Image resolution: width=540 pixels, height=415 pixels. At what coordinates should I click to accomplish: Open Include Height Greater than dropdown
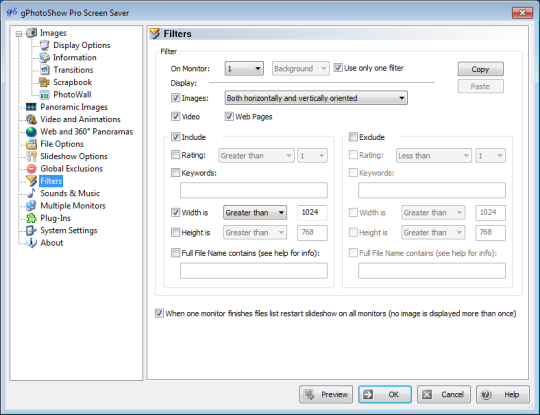(255, 232)
